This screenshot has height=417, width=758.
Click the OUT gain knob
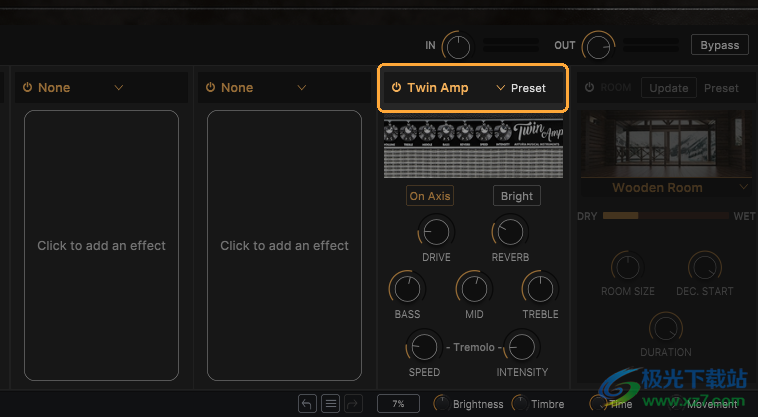coord(598,47)
